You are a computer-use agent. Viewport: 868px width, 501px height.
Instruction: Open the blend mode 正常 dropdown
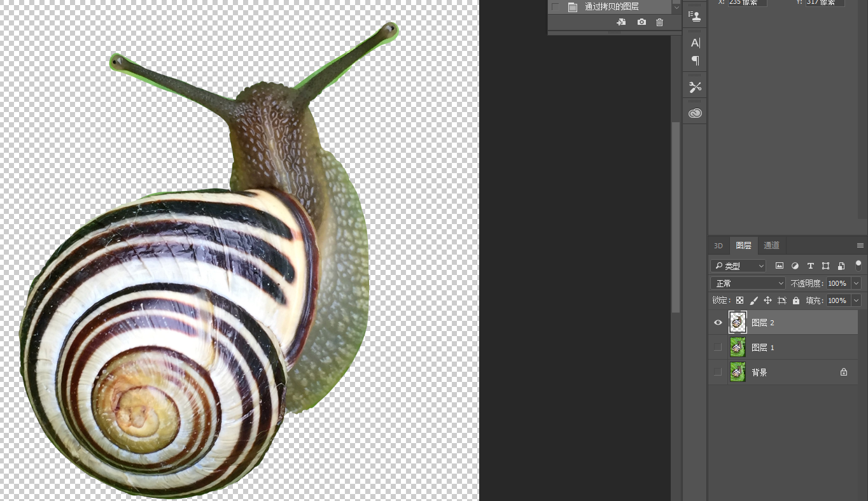(748, 283)
